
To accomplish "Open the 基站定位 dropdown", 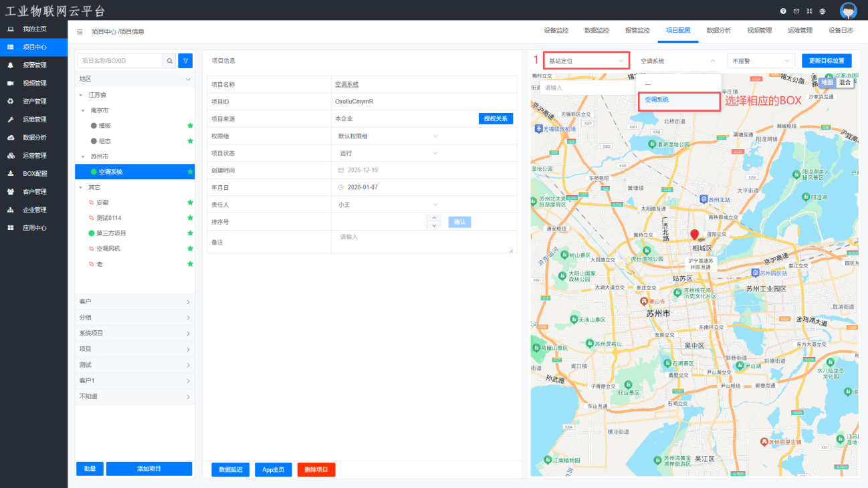I will [586, 61].
